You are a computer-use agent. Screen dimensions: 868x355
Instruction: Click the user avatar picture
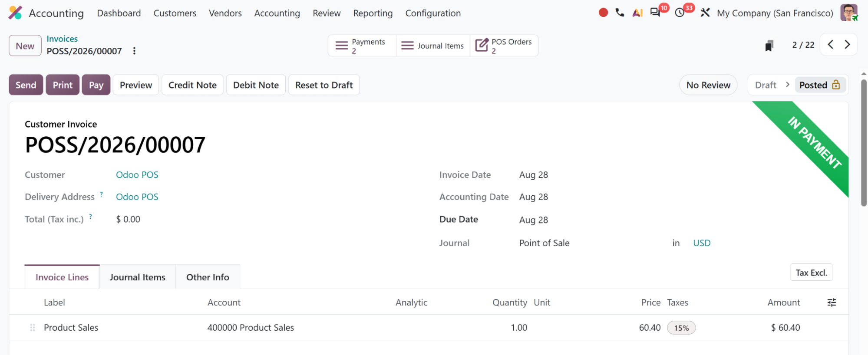click(x=849, y=13)
